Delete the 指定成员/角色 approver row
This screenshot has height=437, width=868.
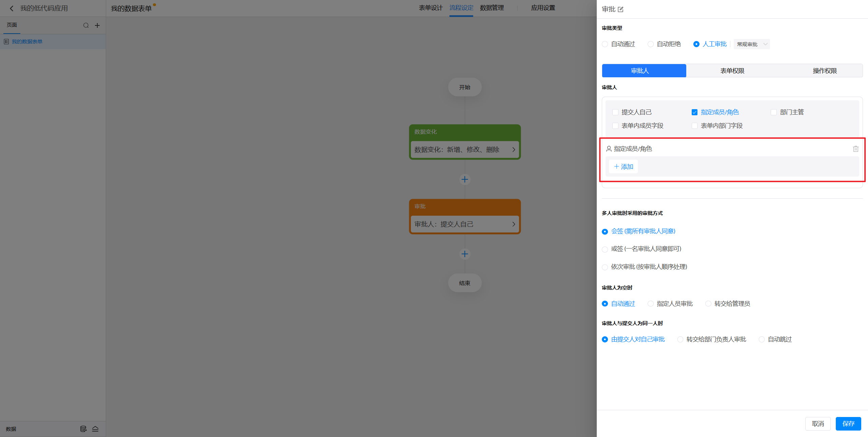pyautogui.click(x=855, y=149)
